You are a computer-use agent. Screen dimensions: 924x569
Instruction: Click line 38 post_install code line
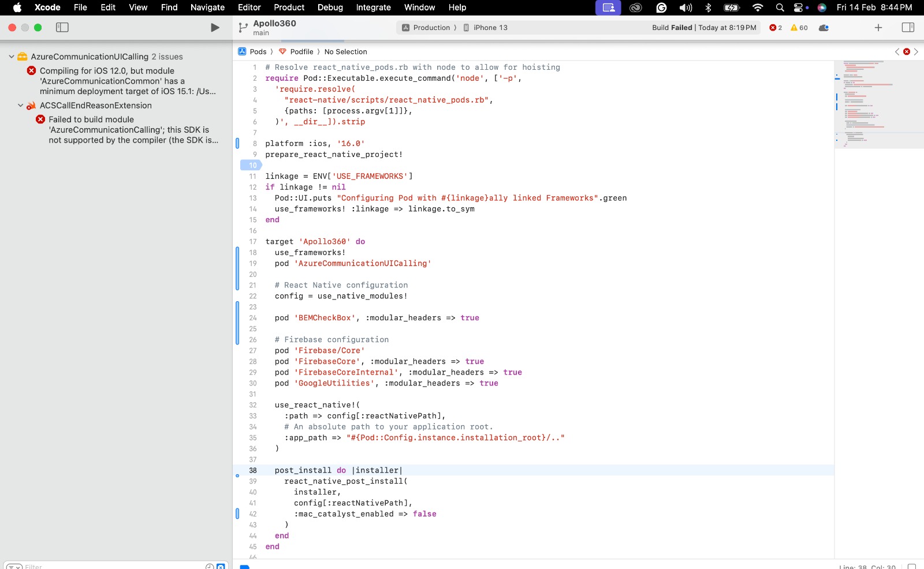pyautogui.click(x=338, y=470)
